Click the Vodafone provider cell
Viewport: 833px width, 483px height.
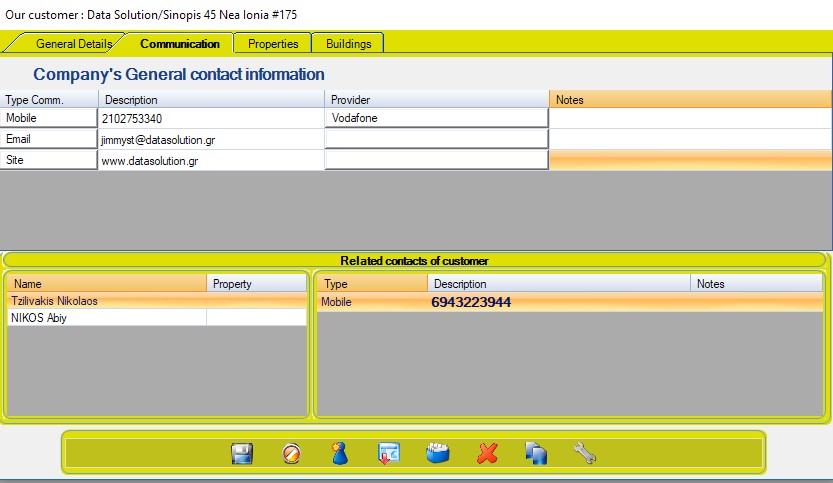tap(436, 118)
